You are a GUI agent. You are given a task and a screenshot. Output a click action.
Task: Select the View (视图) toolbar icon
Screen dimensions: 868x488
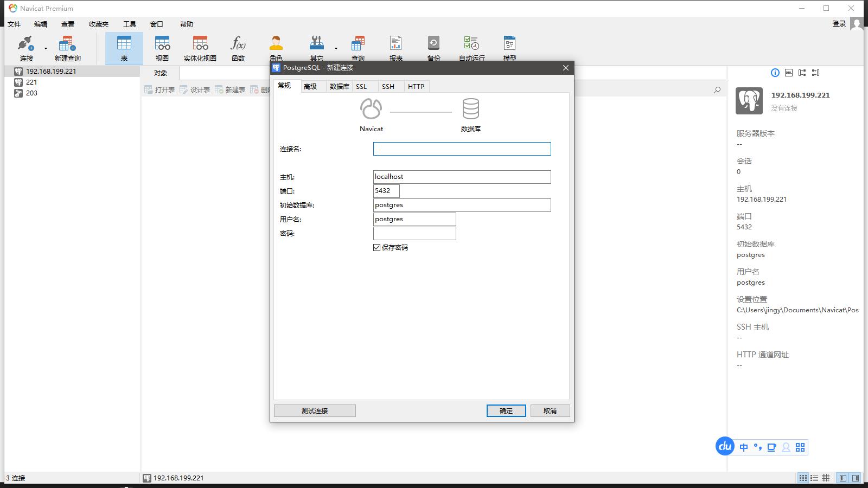pos(162,48)
